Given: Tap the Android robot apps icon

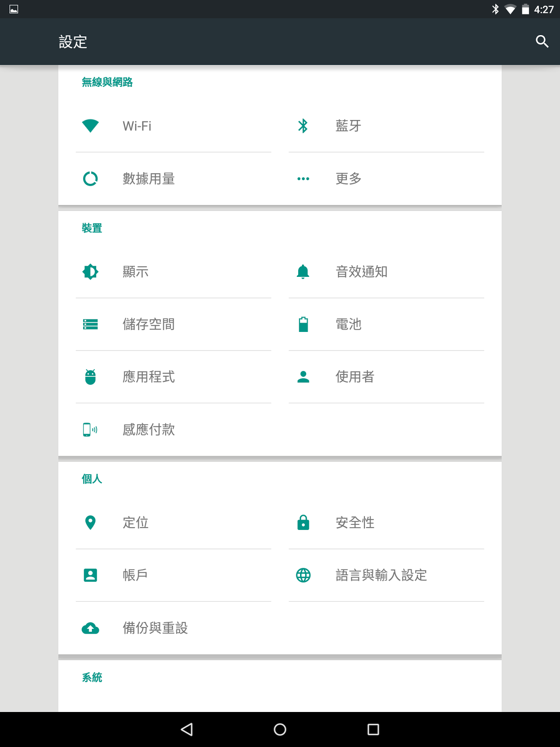Looking at the screenshot, I should (91, 377).
